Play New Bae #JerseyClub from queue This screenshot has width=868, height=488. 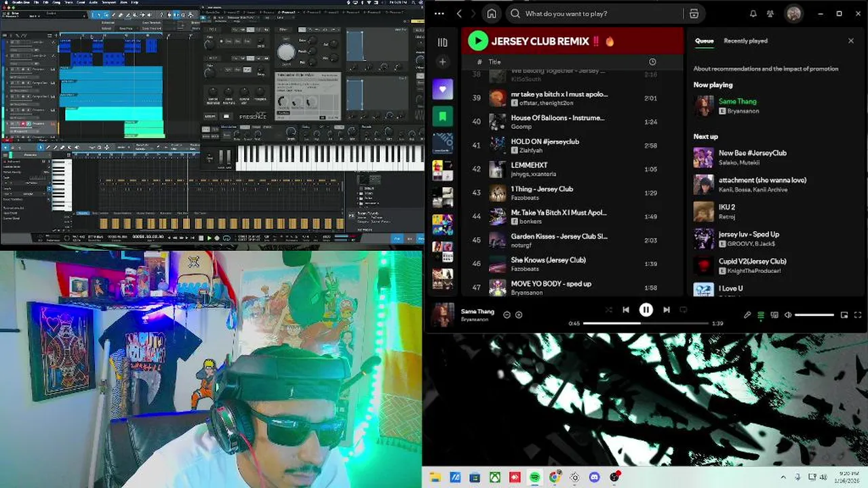pos(776,157)
